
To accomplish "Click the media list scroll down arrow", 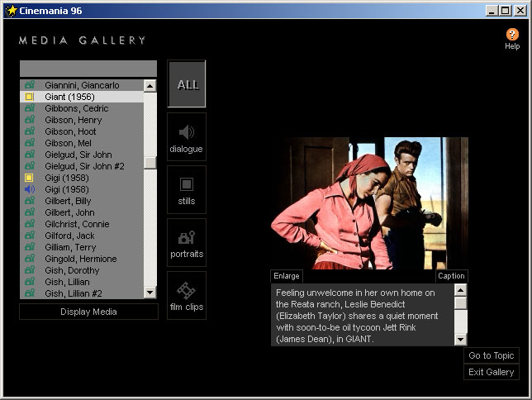I will [x=150, y=293].
